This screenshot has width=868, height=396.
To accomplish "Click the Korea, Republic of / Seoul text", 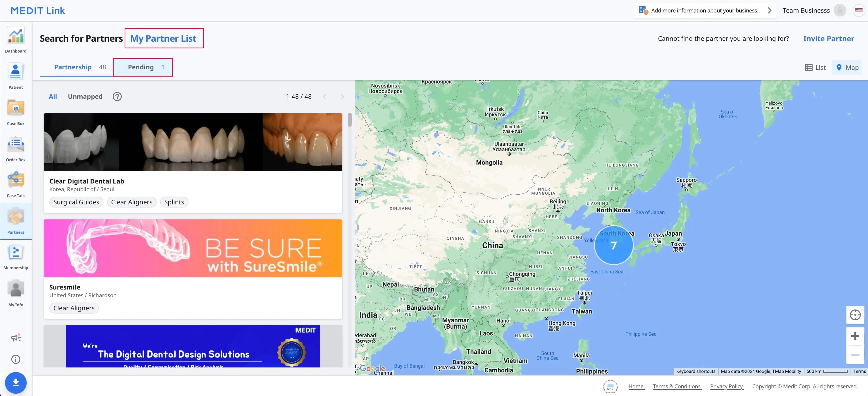I will click(81, 189).
